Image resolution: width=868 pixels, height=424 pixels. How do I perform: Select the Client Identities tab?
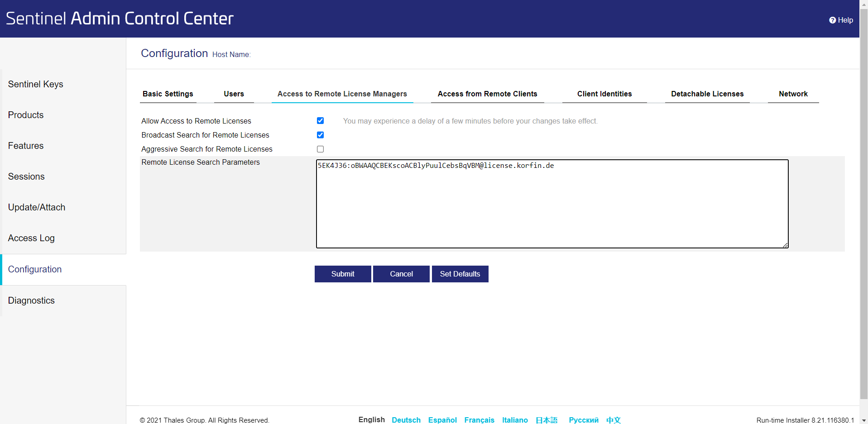604,94
